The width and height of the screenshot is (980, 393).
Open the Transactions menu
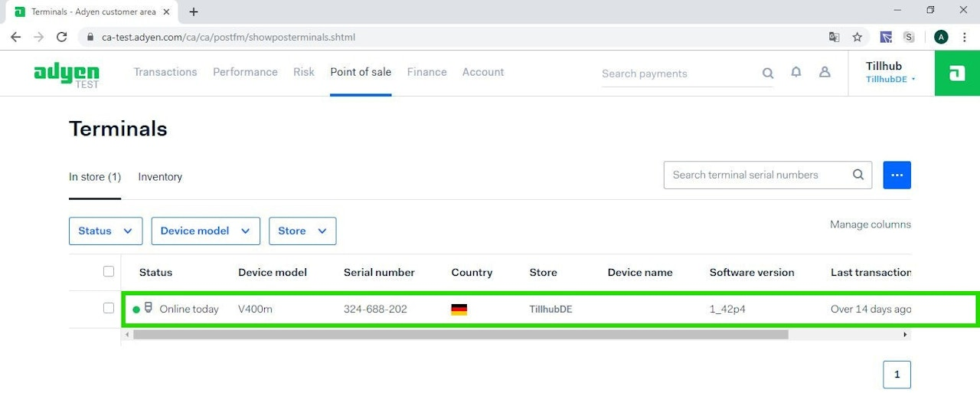pyautogui.click(x=165, y=72)
